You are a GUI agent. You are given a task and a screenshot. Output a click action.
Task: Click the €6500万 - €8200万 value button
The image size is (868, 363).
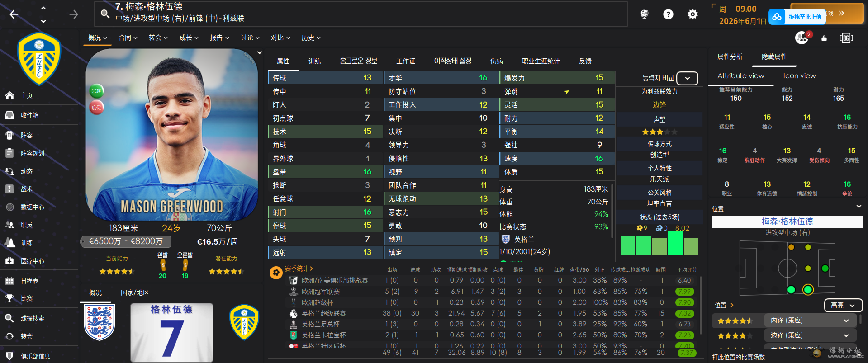pos(126,241)
